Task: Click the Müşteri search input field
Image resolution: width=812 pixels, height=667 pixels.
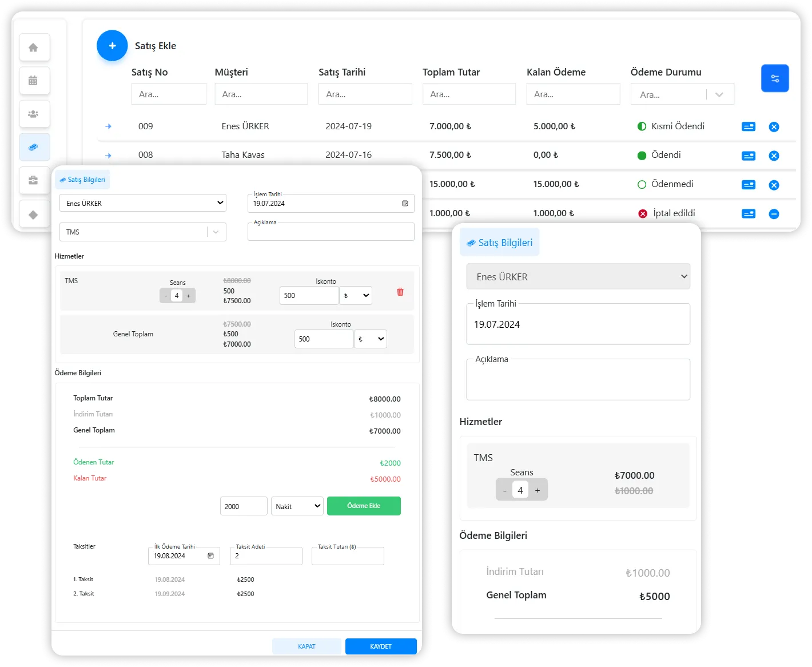Action: 261,94
